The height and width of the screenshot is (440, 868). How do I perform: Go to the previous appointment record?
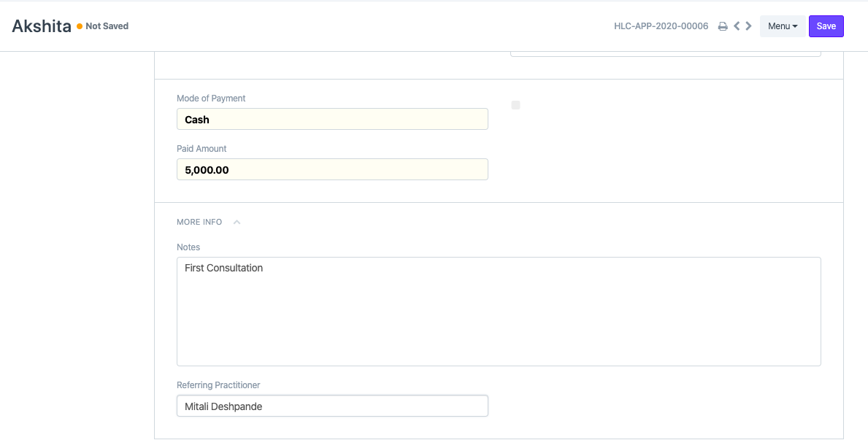[737, 26]
